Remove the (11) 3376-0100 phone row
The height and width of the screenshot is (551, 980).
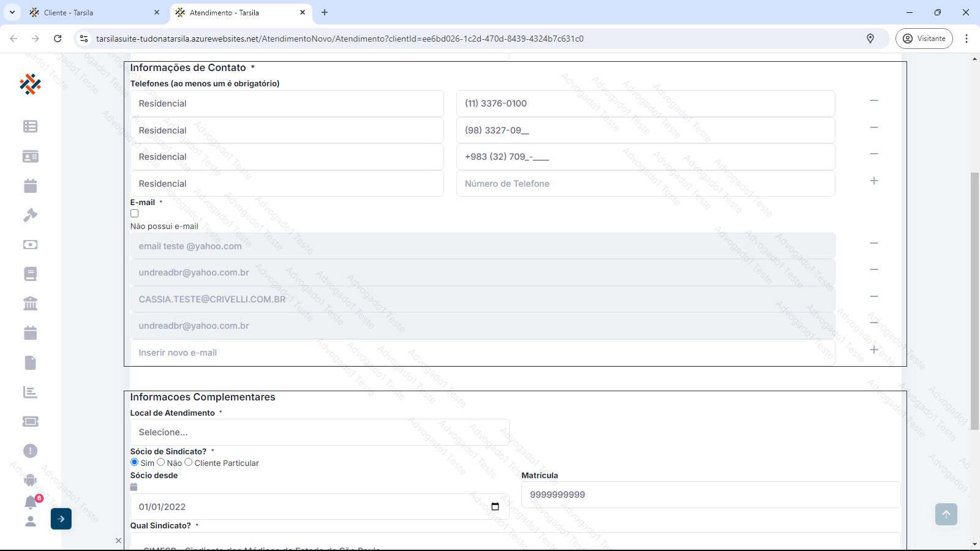[x=874, y=100]
